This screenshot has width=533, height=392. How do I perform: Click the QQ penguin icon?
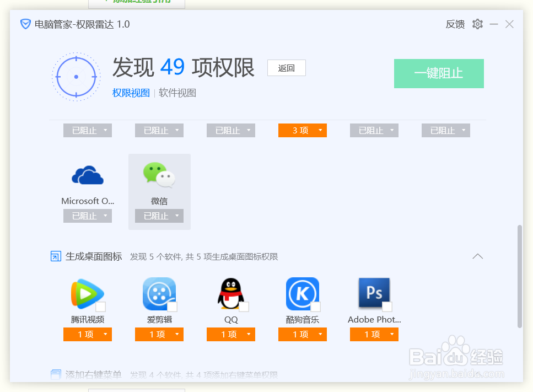[x=231, y=294]
